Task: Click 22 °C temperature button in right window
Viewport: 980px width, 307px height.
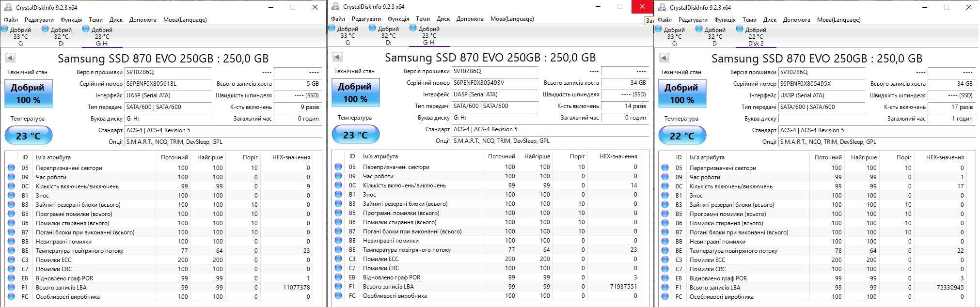Action: [x=682, y=136]
